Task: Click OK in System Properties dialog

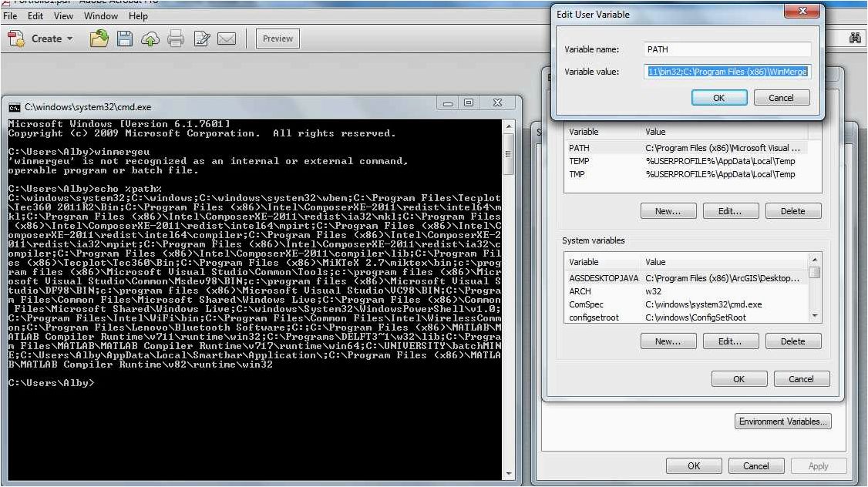Action: tap(694, 466)
